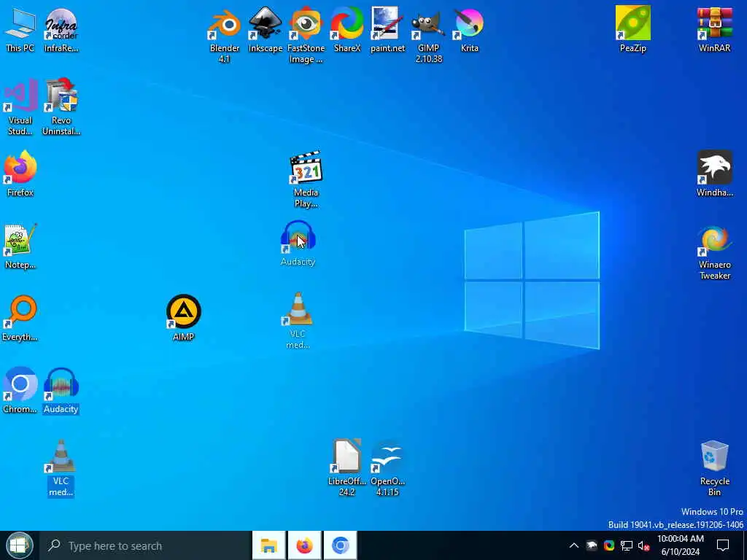Select the Recycle Bin icon

[x=714, y=468]
